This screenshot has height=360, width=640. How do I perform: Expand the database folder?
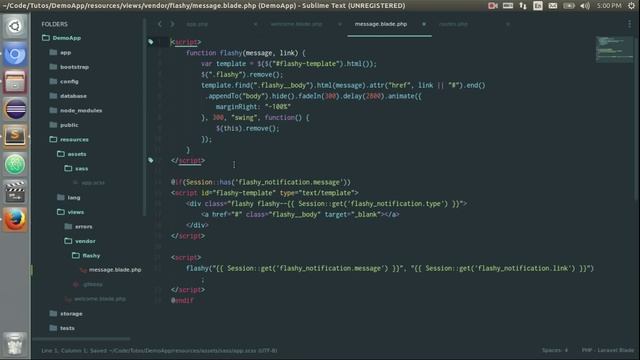(x=68, y=96)
